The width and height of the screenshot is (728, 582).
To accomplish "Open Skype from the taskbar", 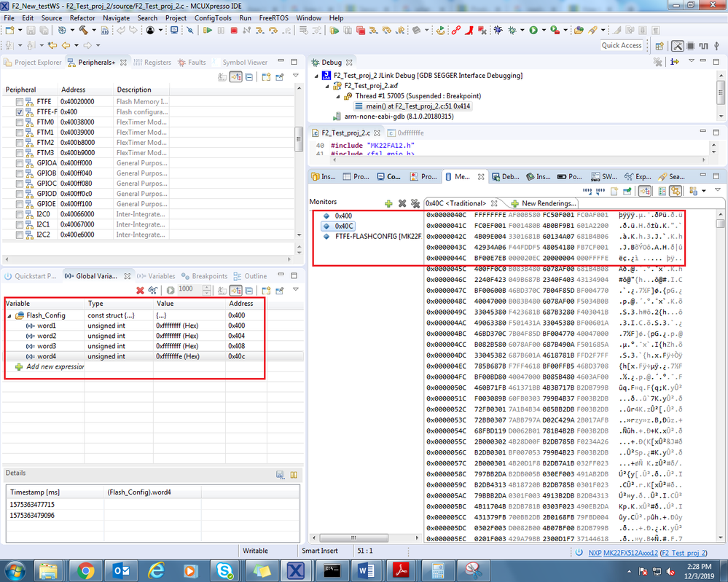I will 225,570.
